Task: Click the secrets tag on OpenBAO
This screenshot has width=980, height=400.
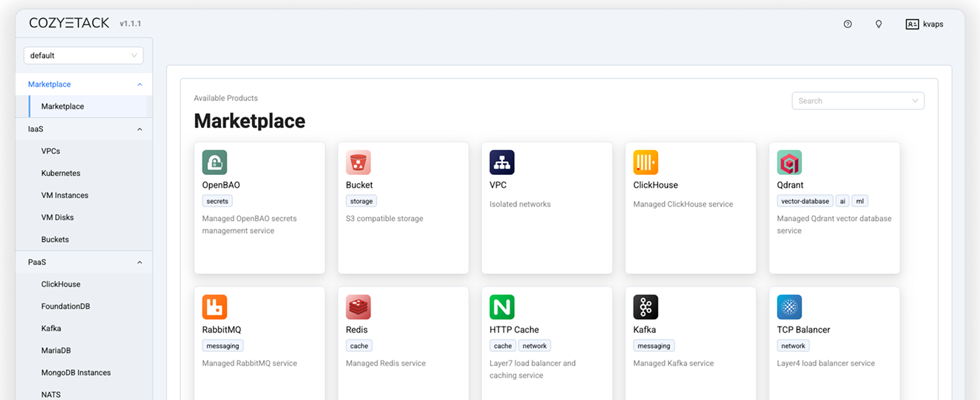Action: point(217,201)
